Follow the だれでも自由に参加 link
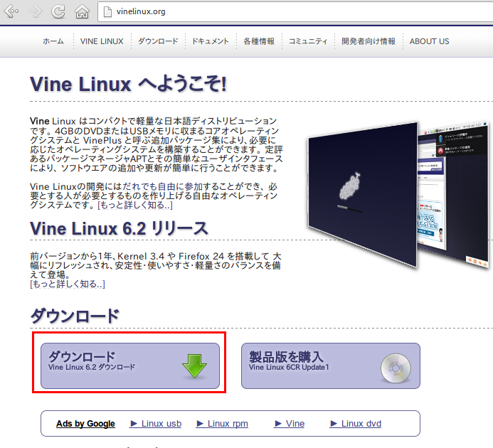 click(162, 187)
